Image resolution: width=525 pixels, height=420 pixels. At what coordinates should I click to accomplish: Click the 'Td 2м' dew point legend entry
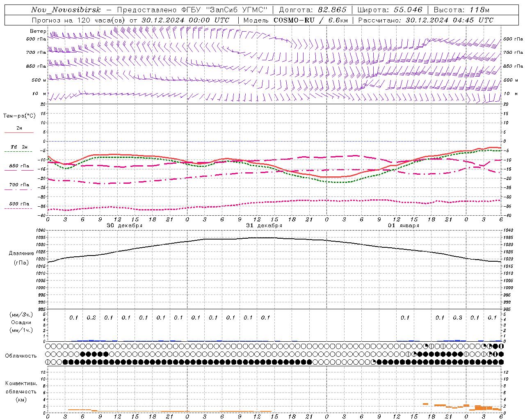coord(19,147)
